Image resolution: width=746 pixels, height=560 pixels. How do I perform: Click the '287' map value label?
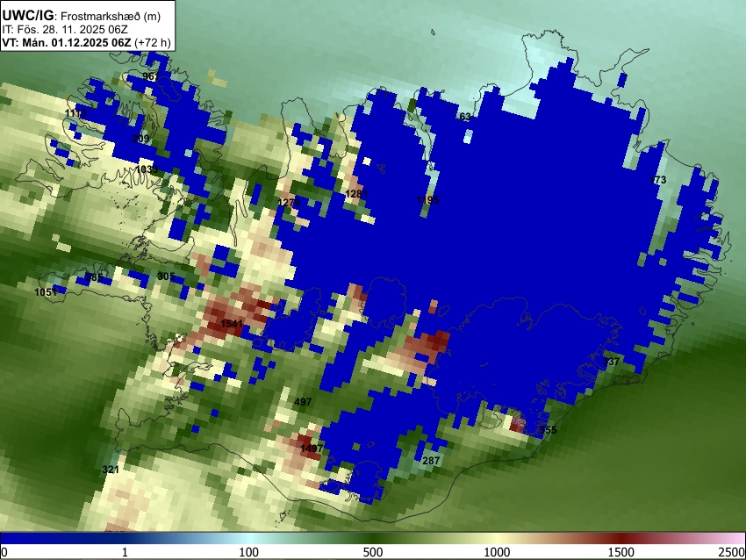pyautogui.click(x=431, y=461)
